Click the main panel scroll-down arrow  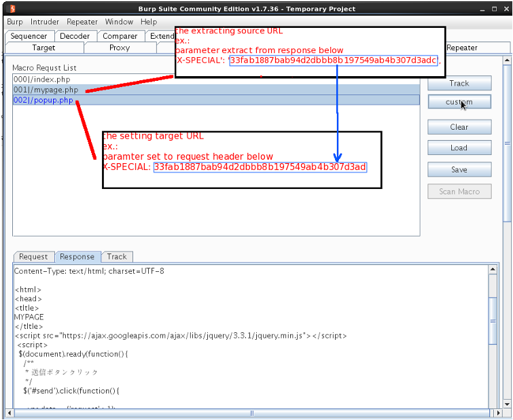[507, 404]
